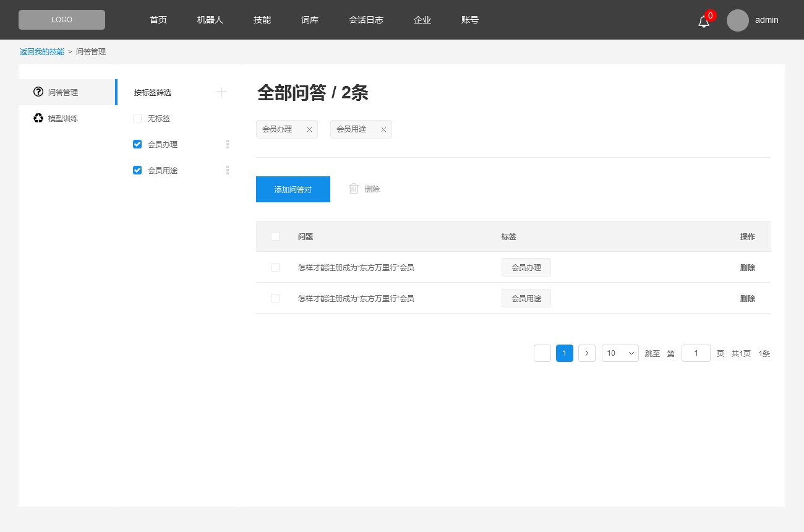This screenshot has width=804, height=532.
Task: Toggle the select-all checkbox in table header
Action: pyautogui.click(x=275, y=236)
